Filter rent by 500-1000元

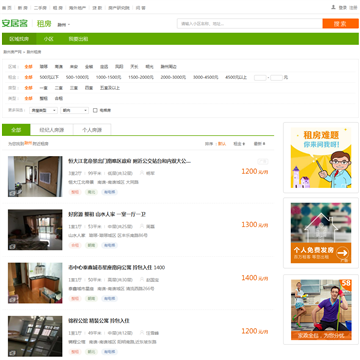[x=77, y=77]
